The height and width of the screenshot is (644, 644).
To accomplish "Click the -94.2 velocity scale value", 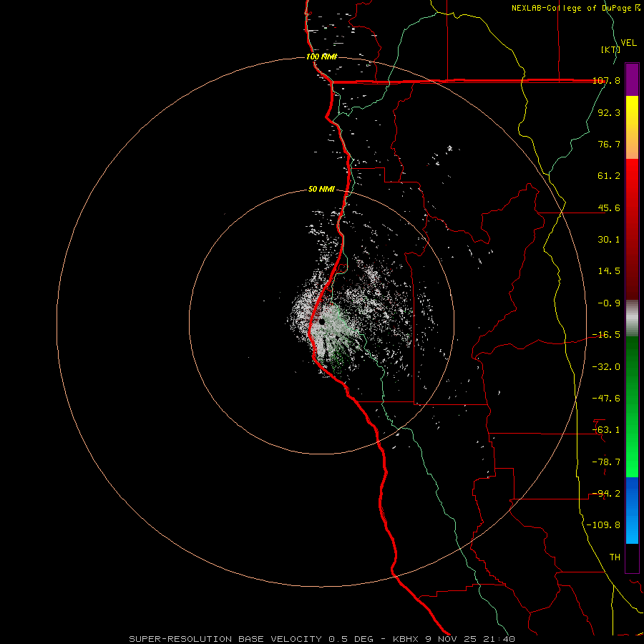I will (x=606, y=494).
